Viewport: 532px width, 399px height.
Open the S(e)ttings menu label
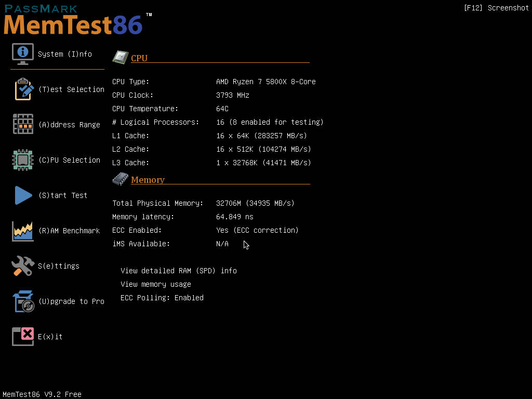(x=59, y=266)
